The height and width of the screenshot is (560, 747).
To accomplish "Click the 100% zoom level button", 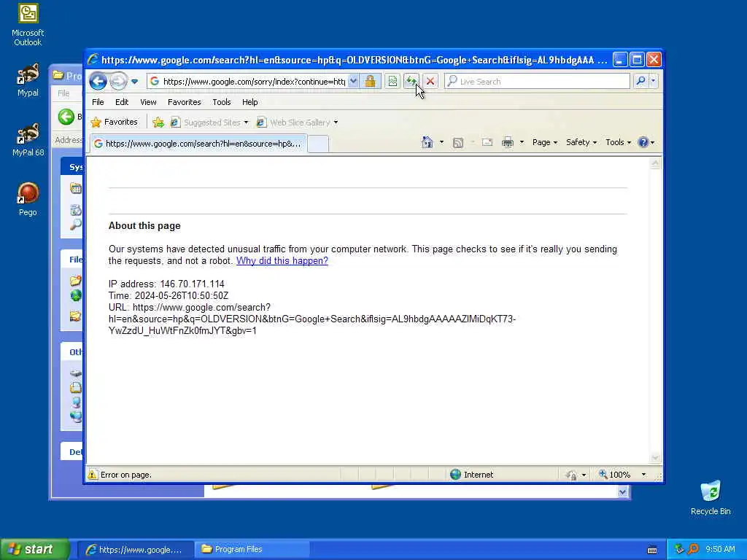I will coord(615,474).
